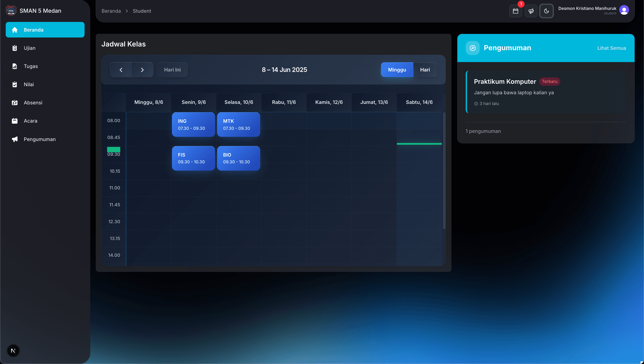The image size is (644, 364).
Task: Click the Pengumuman panel header icon
Action: click(472, 48)
